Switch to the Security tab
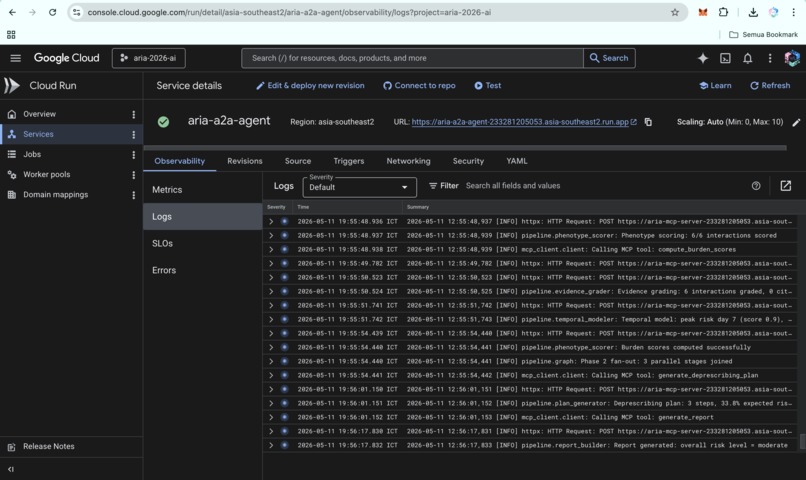 [x=468, y=161]
